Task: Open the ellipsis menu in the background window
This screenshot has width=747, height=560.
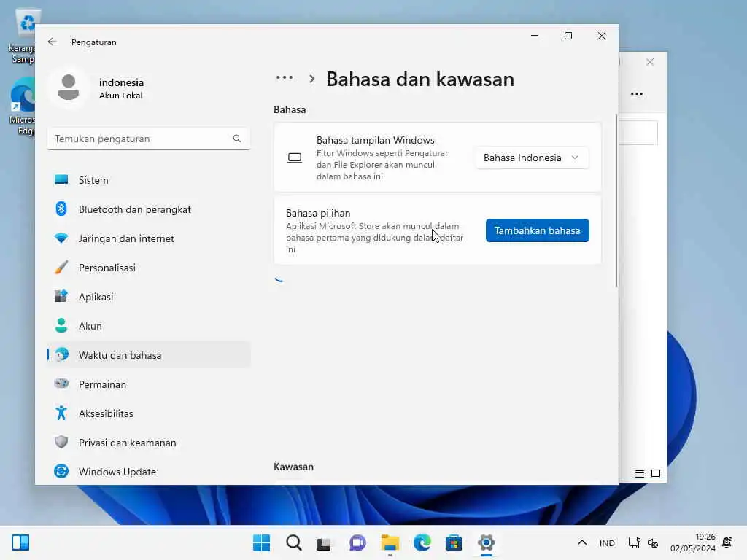Action: (x=637, y=94)
